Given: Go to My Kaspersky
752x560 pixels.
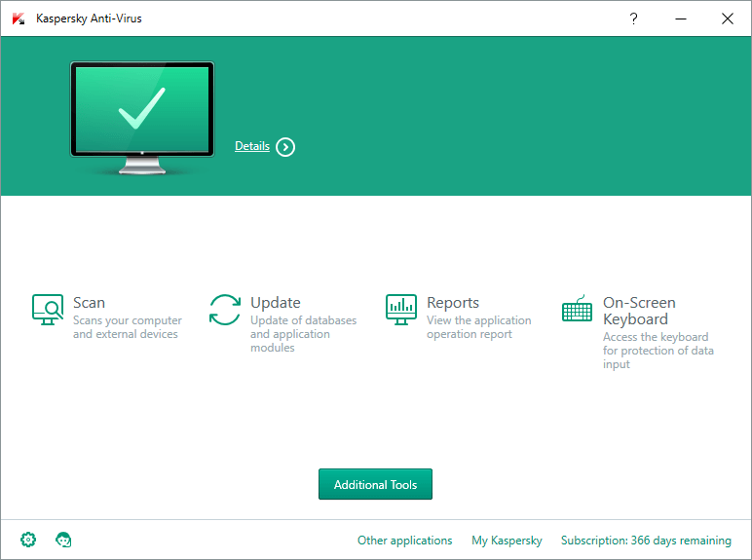Looking at the screenshot, I should click(x=507, y=541).
